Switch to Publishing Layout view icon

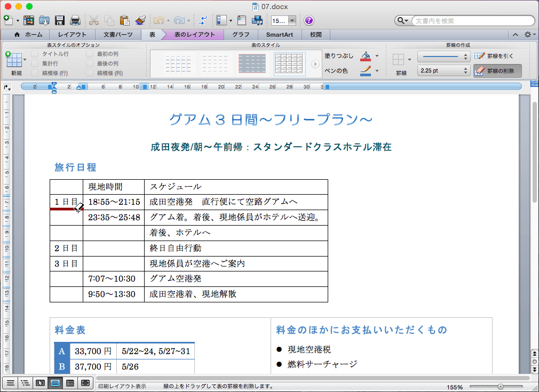point(40,383)
